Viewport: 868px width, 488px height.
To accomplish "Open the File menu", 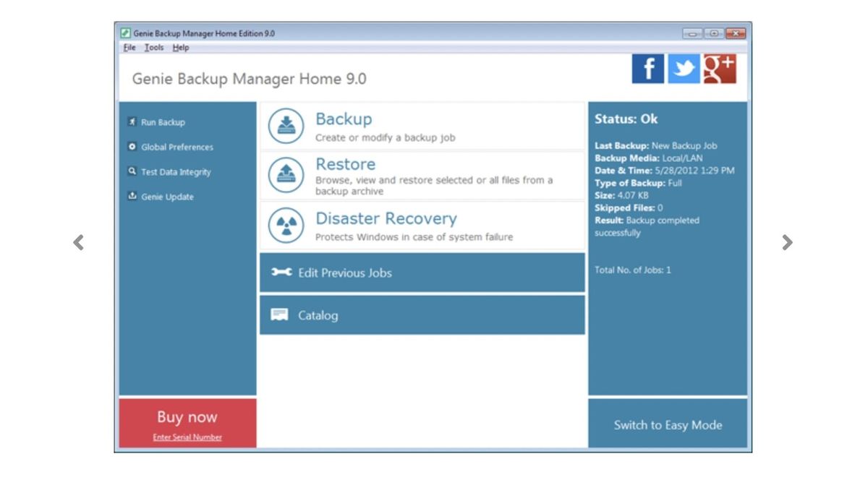I will 129,47.
